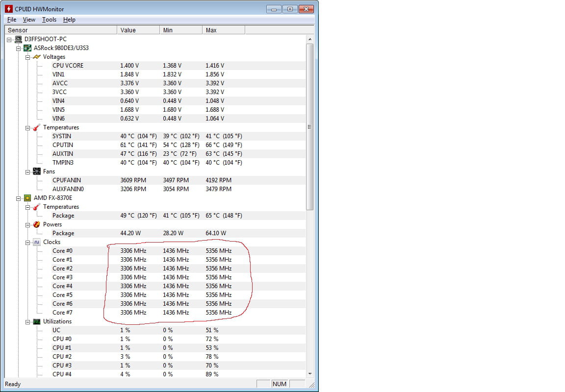Click the D3FFSHOOT-PC computer icon
The height and width of the screenshot is (392, 565).
(x=18, y=39)
